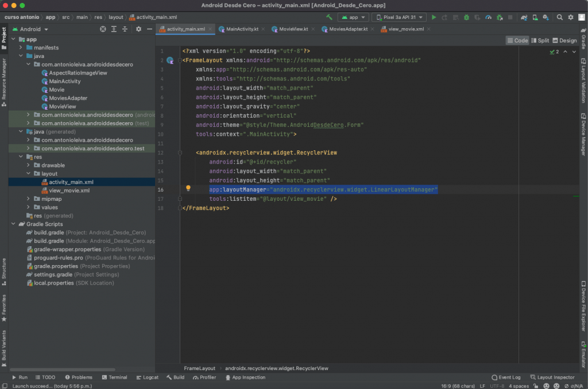The image size is (588, 389).
Task: Open the Resource Manager side panel
Action: tap(4, 82)
